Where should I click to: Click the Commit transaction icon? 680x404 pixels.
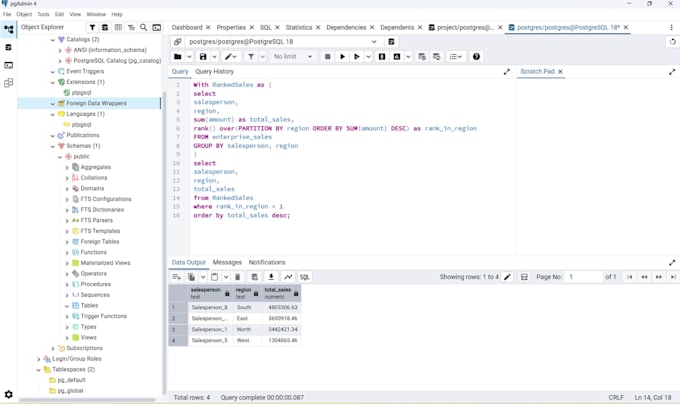(x=422, y=57)
